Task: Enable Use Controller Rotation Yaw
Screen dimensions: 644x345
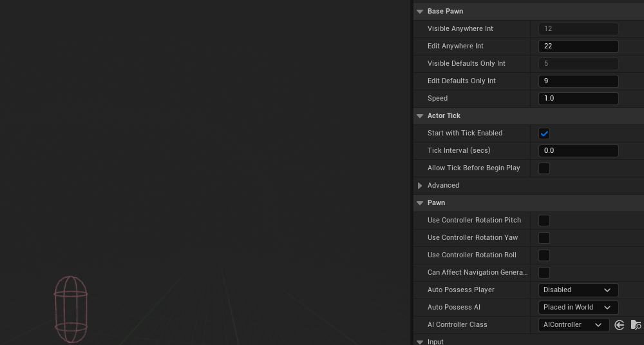Action: click(x=544, y=238)
